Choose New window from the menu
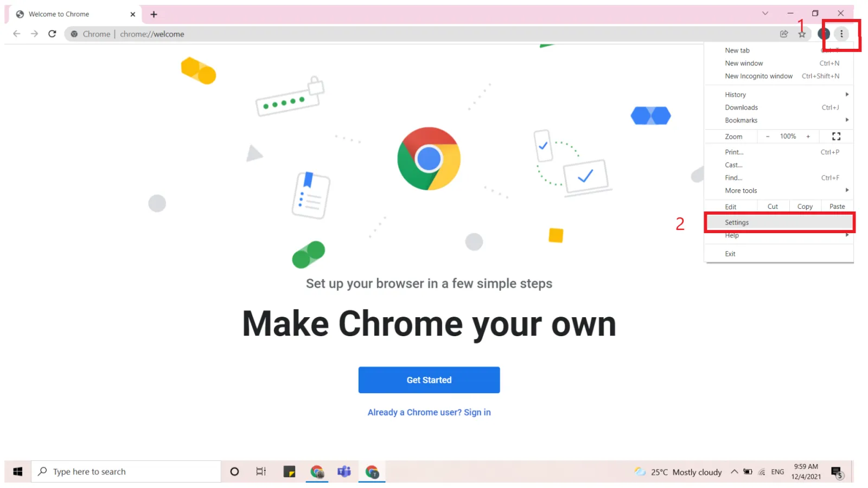The height and width of the screenshot is (488, 868). click(779, 63)
